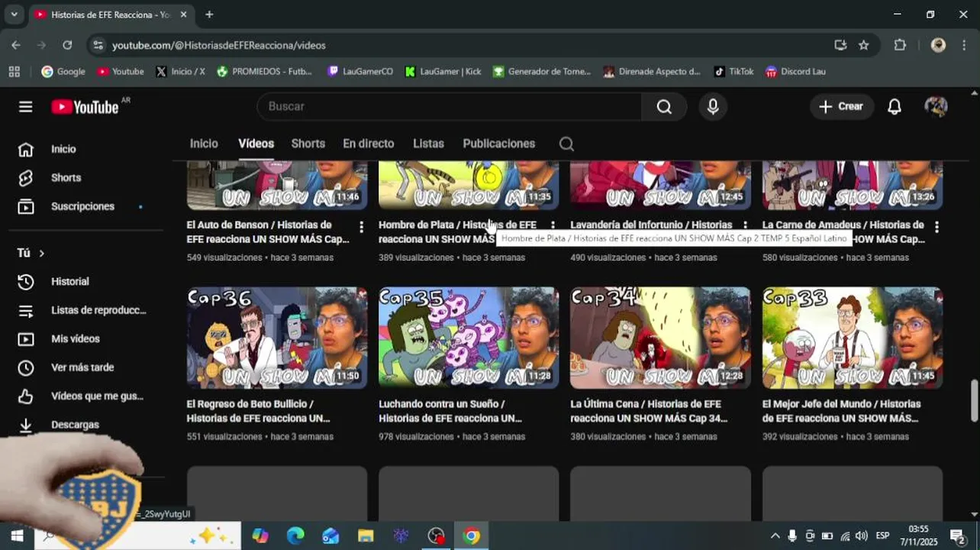The image size is (980, 550).
Task: Switch to the Shorts channel tab
Action: click(x=308, y=144)
